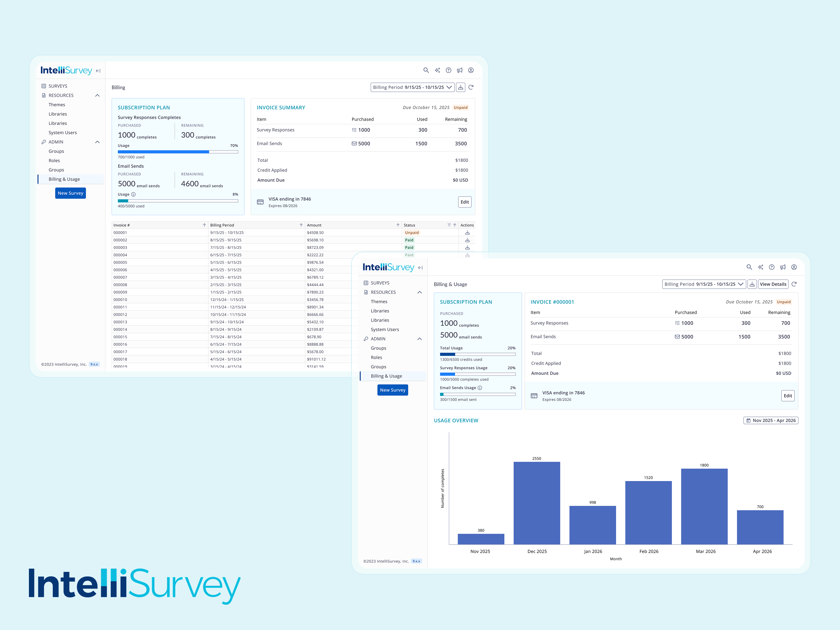Click Email Sends Usage info icon in Billing window
The height and width of the screenshot is (630, 840).
click(133, 194)
